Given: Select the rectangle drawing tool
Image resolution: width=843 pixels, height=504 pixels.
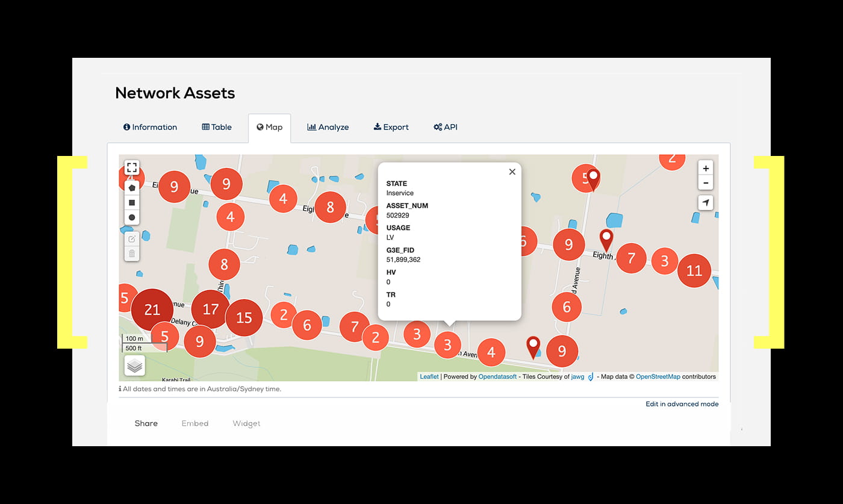Looking at the screenshot, I should pyautogui.click(x=132, y=203).
